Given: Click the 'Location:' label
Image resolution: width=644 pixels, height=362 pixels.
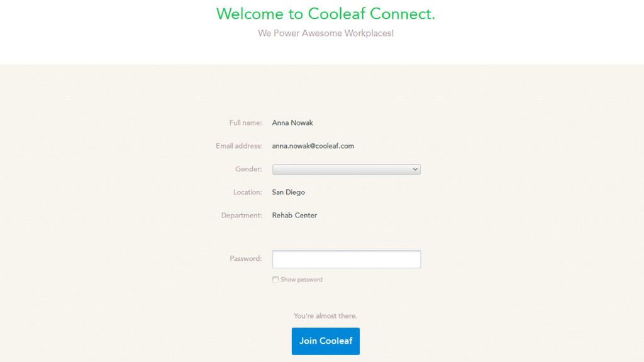Looking at the screenshot, I should [247, 192].
